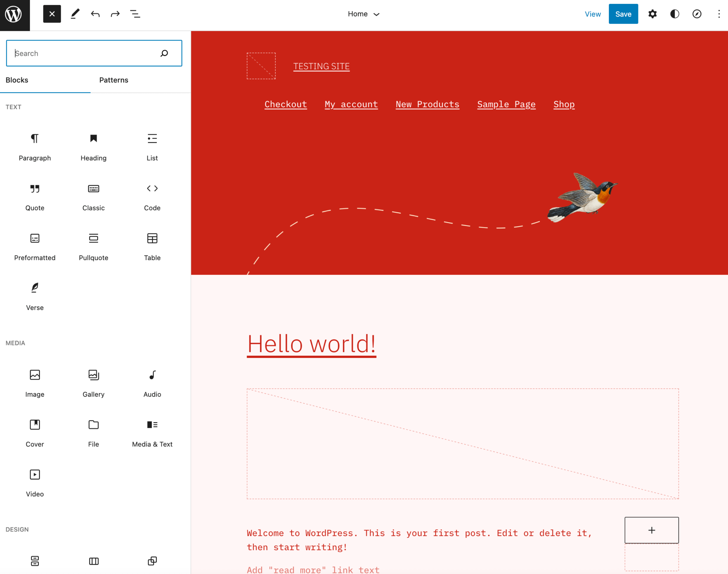Open the WordPress logo dashboard menu
This screenshot has width=728, height=574.
(15, 15)
